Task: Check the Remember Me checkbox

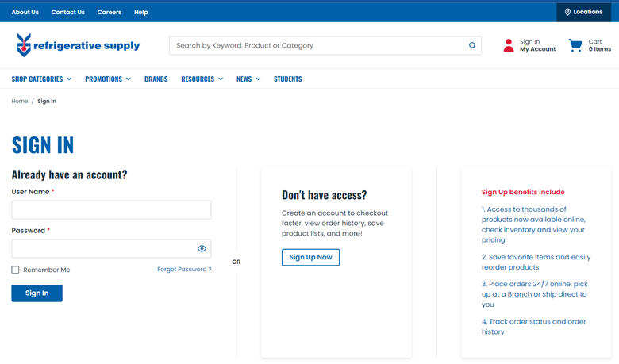Action: [15, 270]
